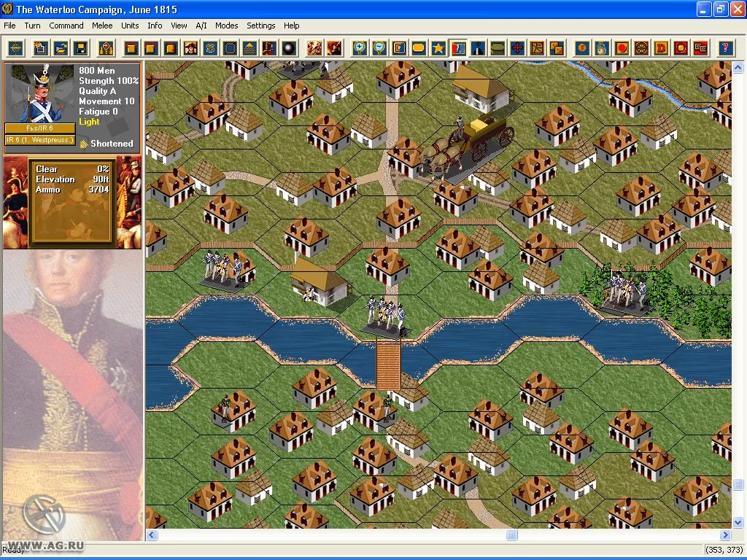This screenshot has height=560, width=747.
Task: Click the new scenario document icon
Action: 41,48
